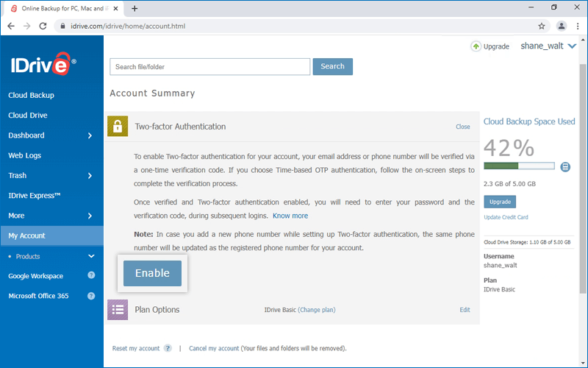Collapse the Products section chevron

91,256
